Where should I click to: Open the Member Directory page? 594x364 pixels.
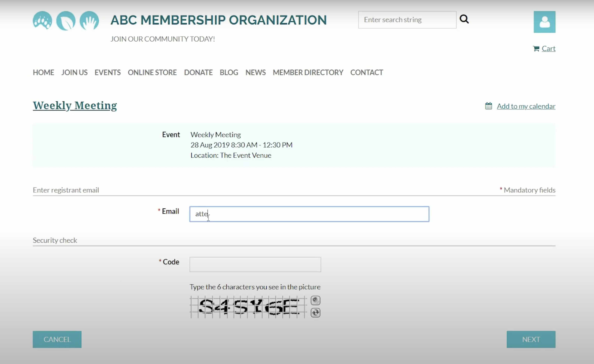[x=308, y=73]
